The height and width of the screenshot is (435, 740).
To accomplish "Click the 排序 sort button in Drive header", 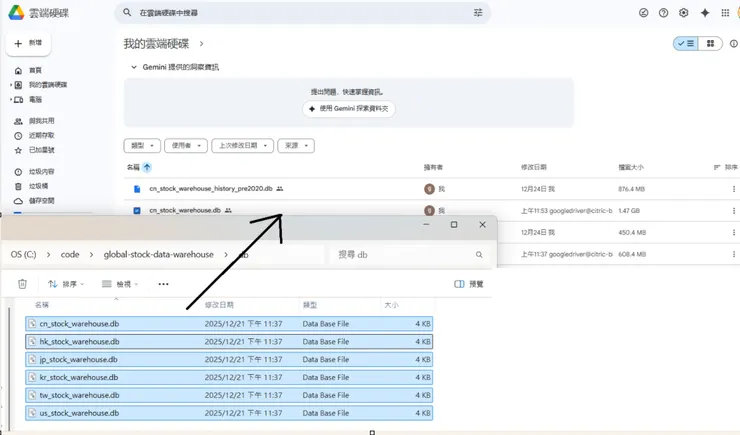I will coord(725,167).
